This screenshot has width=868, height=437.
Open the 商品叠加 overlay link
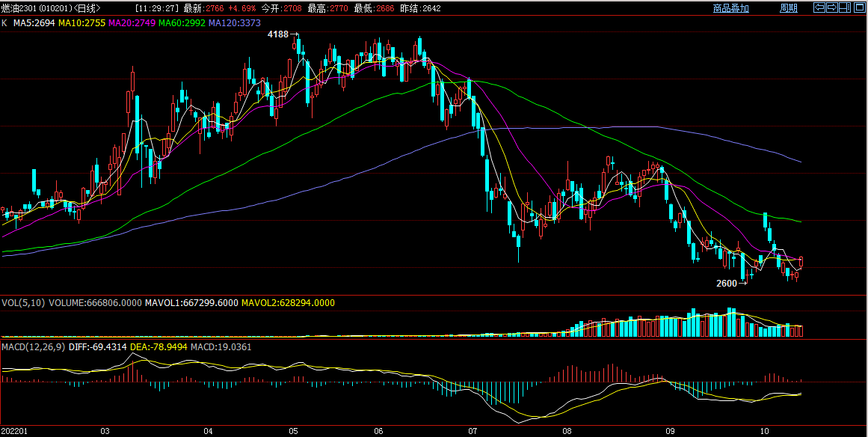pos(730,7)
